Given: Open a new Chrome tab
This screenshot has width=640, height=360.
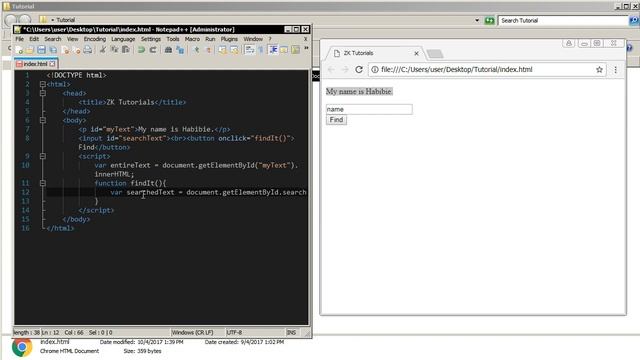Looking at the screenshot, I should tap(435, 54).
